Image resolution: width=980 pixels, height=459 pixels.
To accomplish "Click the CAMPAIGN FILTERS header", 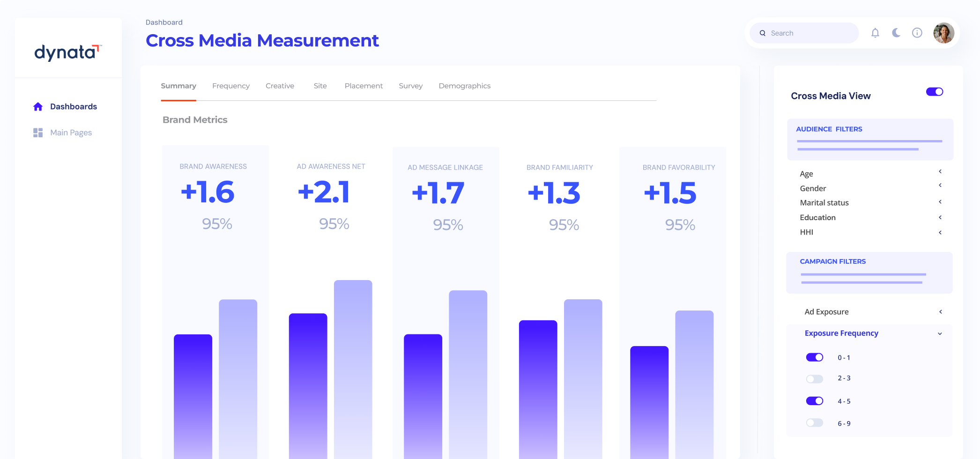I will click(833, 262).
